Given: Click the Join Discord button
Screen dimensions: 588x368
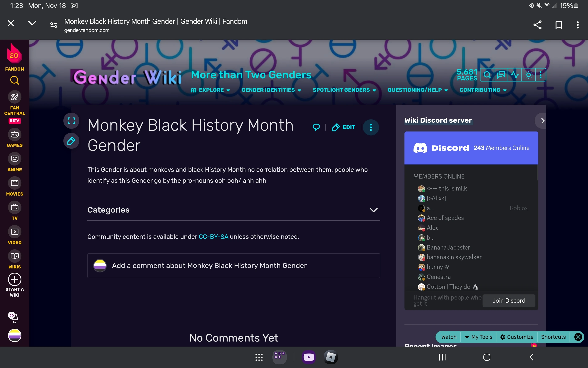Looking at the screenshot, I should 509,301.
